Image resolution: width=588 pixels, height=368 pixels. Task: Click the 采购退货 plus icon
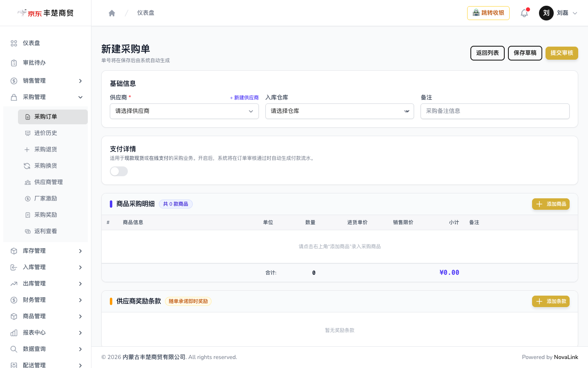click(x=27, y=150)
